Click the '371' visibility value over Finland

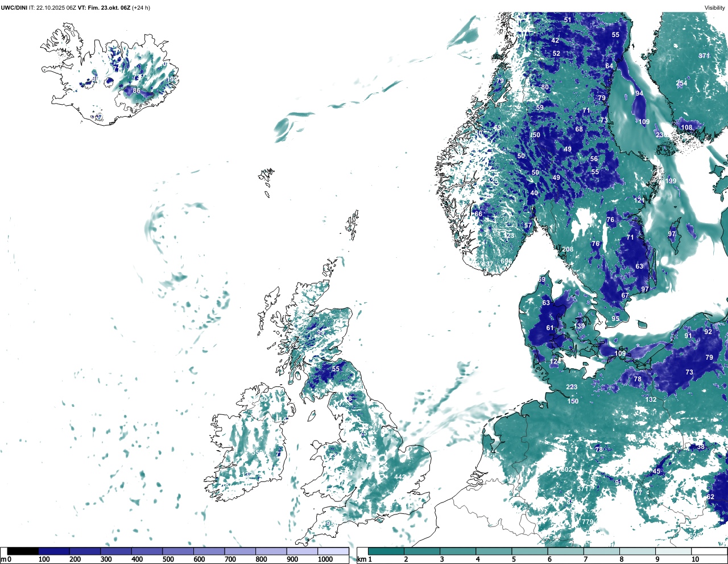point(704,56)
